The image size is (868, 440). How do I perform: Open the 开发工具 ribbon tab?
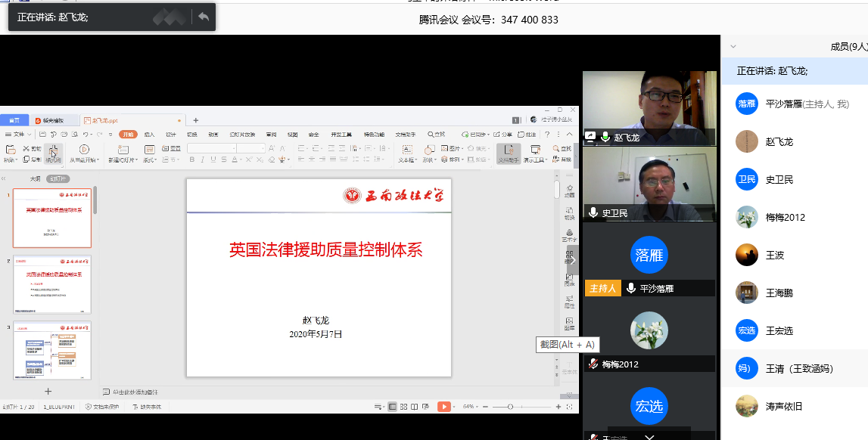click(x=341, y=135)
